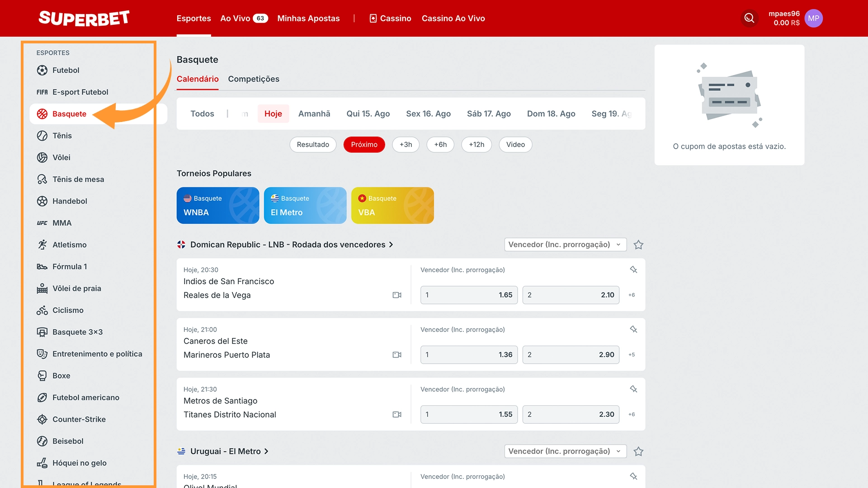Click the Beisebol ball icon
The image size is (868, 488).
tap(42, 441)
